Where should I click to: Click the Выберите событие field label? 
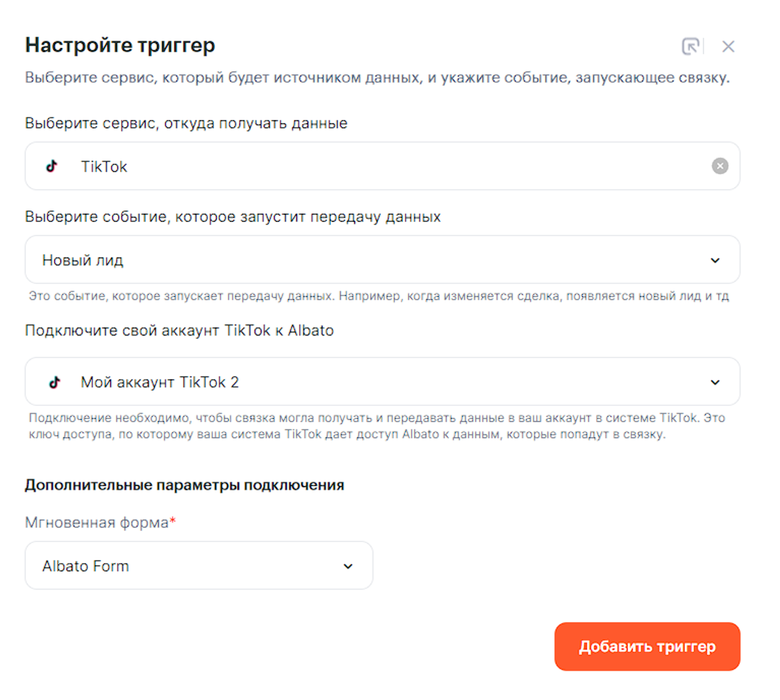pyautogui.click(x=233, y=217)
